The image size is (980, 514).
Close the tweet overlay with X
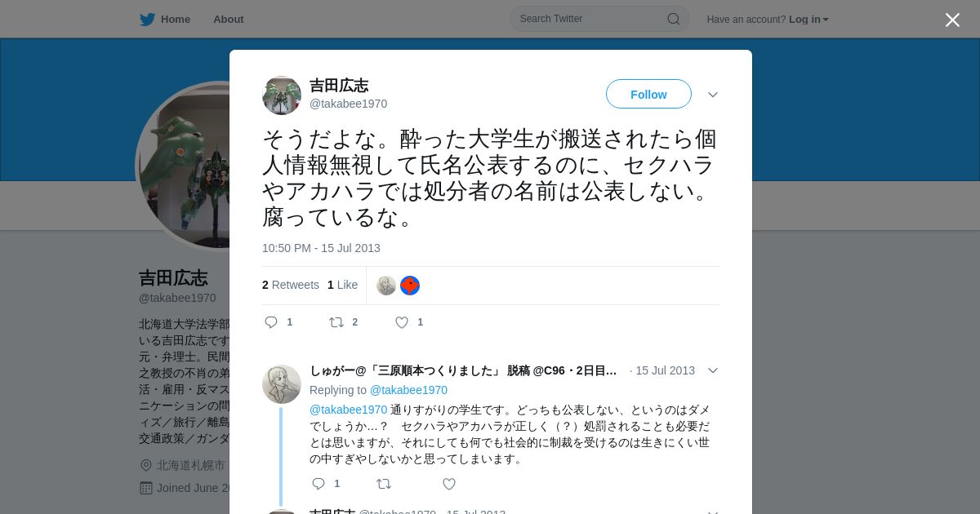(952, 20)
